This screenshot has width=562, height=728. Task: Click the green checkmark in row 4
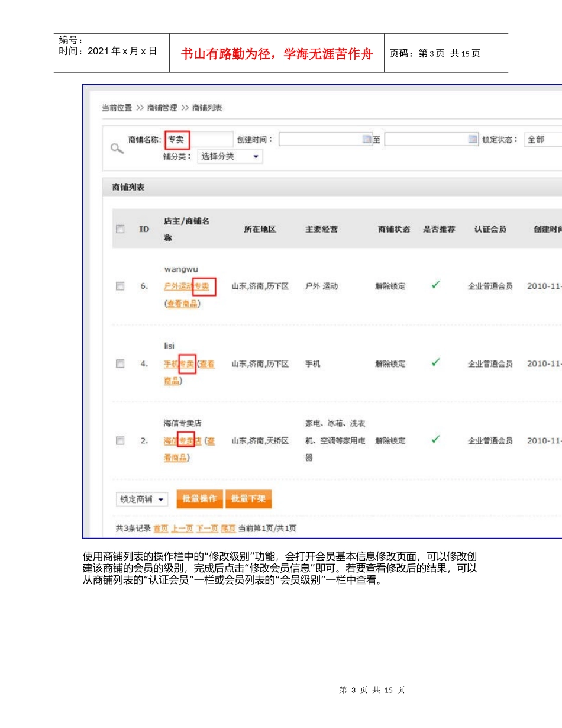435,362
